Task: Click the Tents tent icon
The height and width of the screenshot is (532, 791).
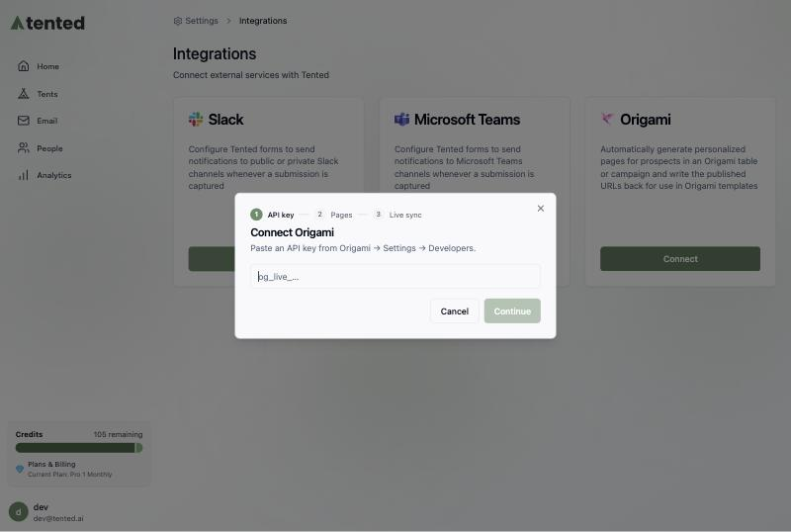Action: coord(23,93)
